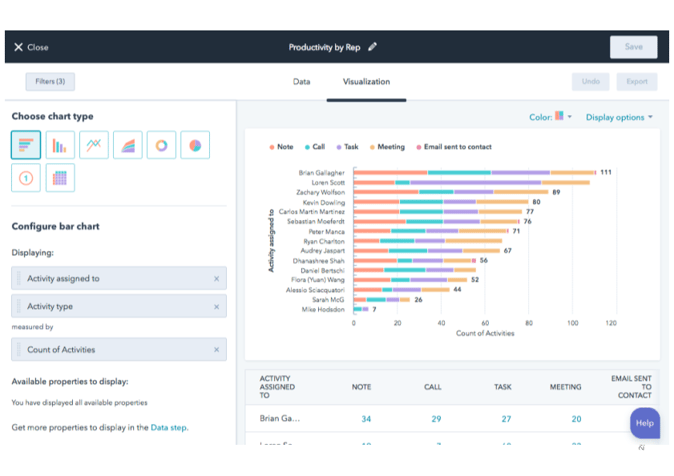The width and height of the screenshot is (674, 476).
Task: Choose the summary number chart type
Action: click(26, 178)
